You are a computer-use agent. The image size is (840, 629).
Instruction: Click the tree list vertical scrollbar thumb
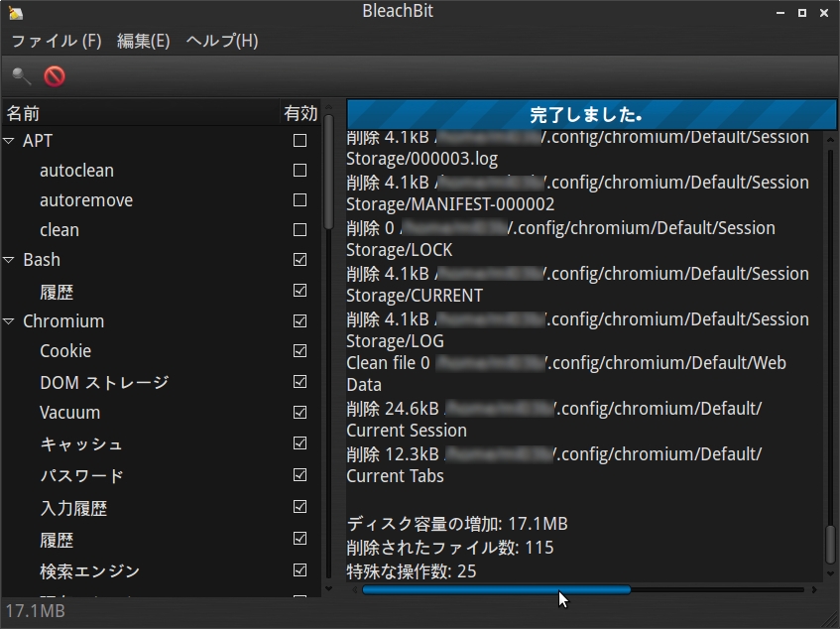pyautogui.click(x=329, y=172)
